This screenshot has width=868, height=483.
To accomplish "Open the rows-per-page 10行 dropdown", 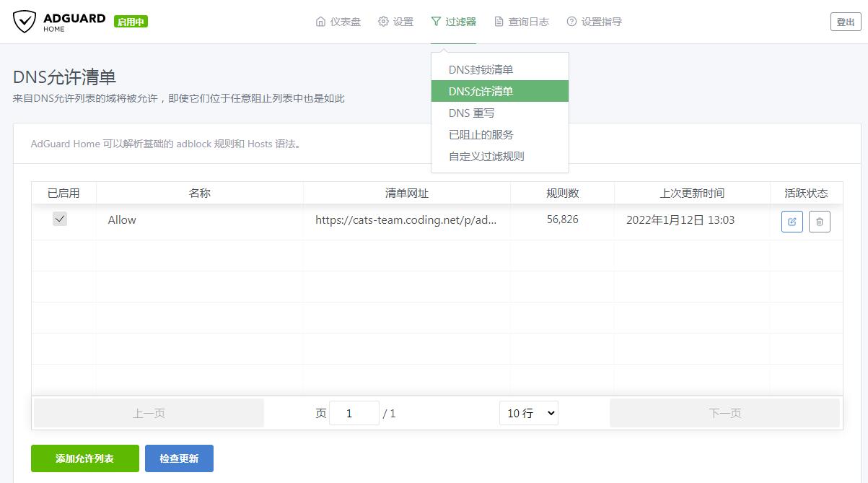I will (x=528, y=413).
